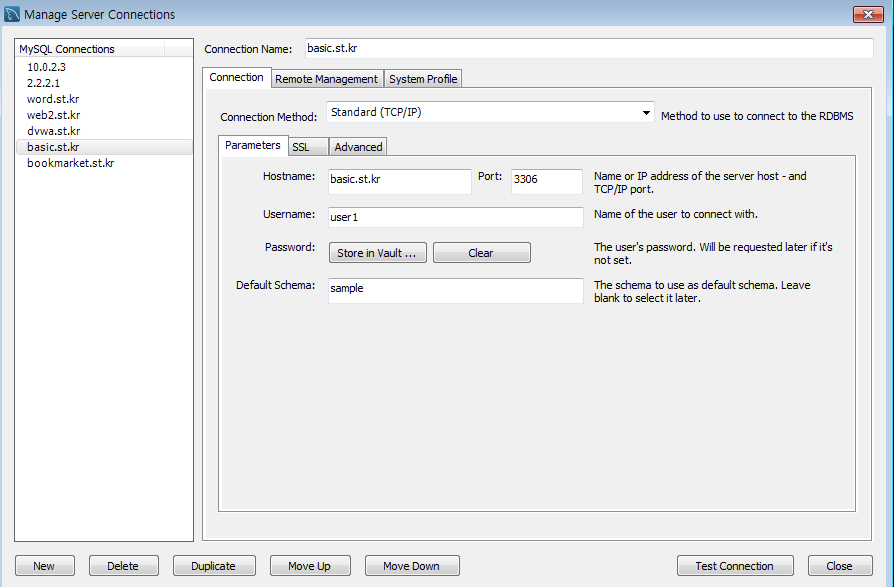Click the Test Connection button

[x=735, y=566]
